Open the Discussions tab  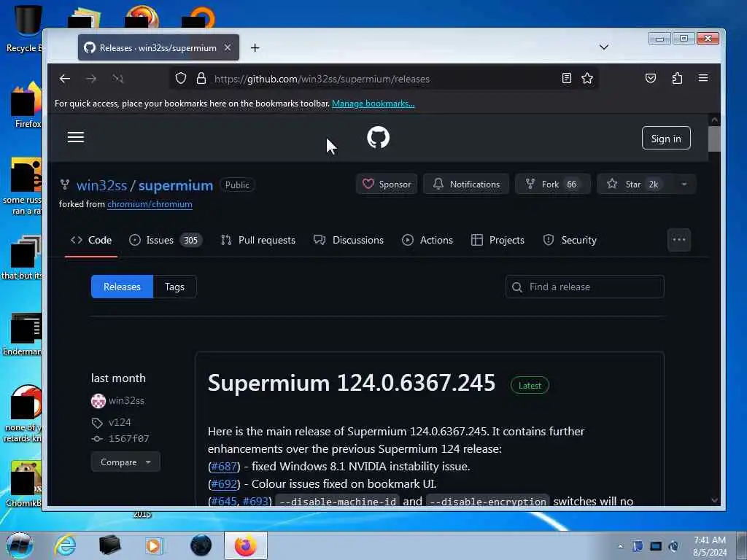tap(348, 240)
